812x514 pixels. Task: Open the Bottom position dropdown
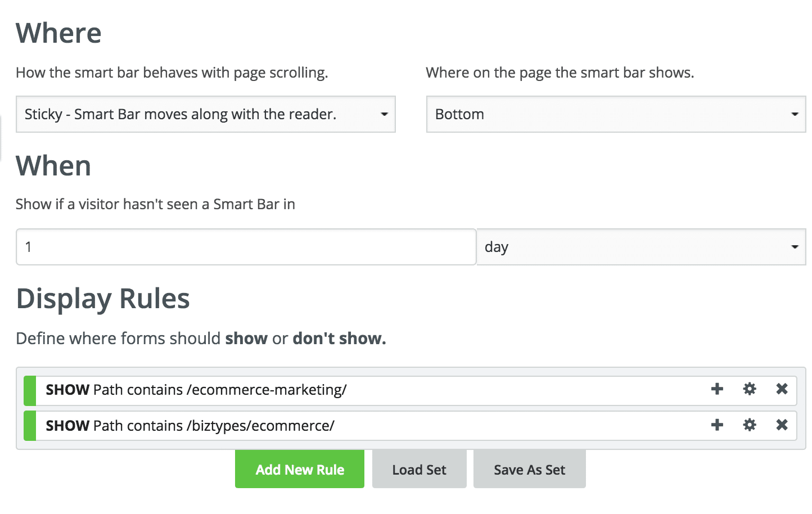pyautogui.click(x=616, y=114)
